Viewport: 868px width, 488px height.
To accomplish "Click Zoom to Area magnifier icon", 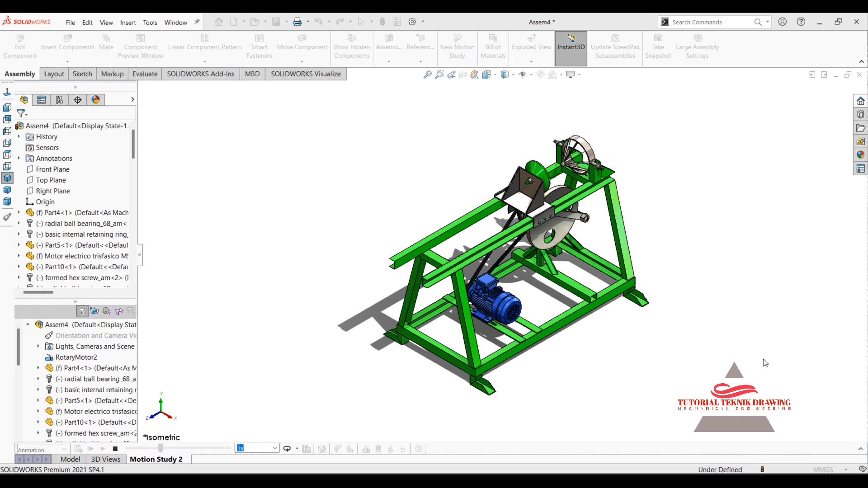I will pos(439,75).
